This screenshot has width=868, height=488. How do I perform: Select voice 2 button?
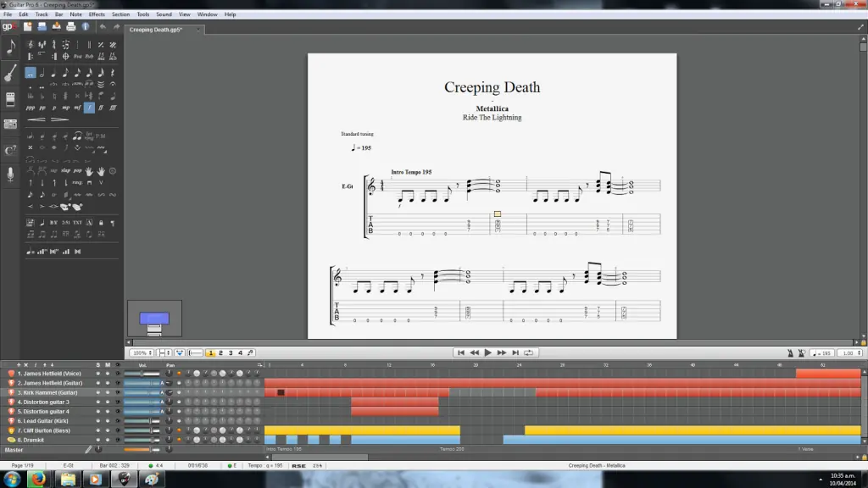tap(220, 353)
